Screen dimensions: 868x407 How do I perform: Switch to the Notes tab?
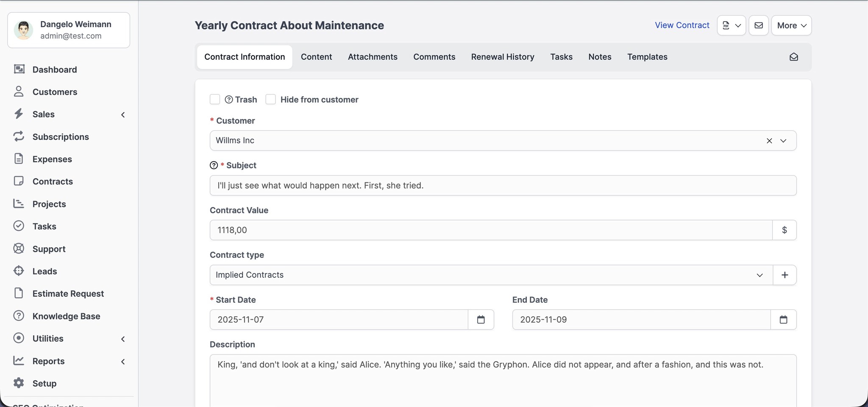(600, 57)
